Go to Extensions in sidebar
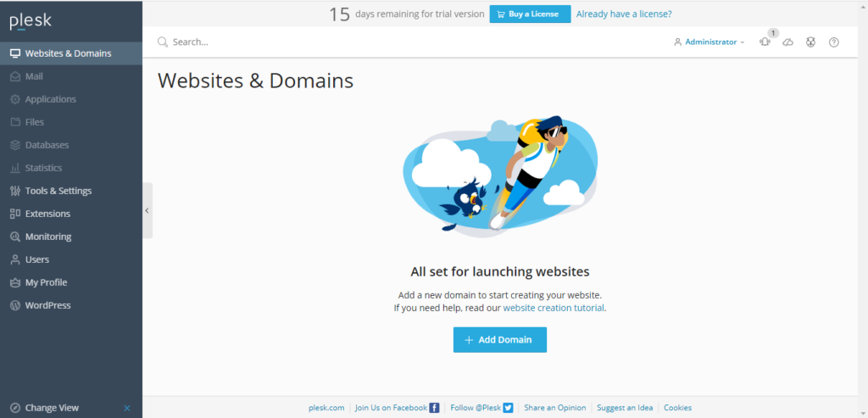868x418 pixels. click(x=47, y=214)
